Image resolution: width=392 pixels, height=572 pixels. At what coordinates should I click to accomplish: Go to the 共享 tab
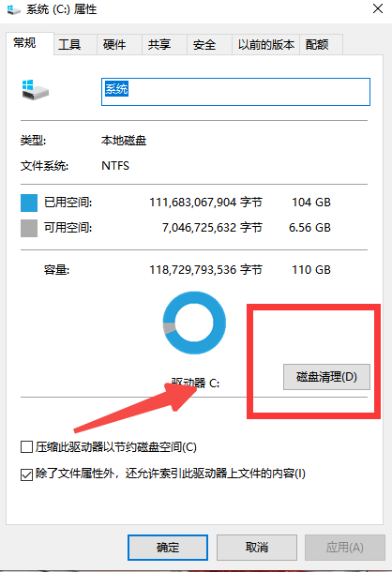click(164, 45)
